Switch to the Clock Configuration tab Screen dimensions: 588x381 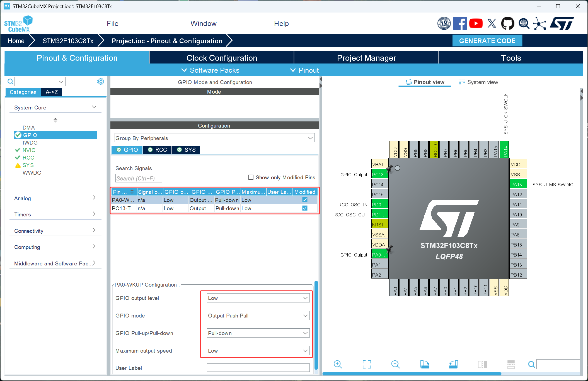pyautogui.click(x=222, y=58)
